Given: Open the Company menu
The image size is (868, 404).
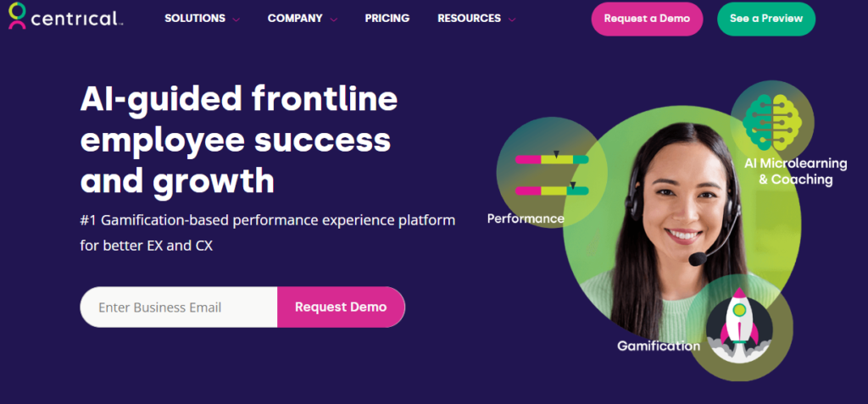Looking at the screenshot, I should pos(295,18).
